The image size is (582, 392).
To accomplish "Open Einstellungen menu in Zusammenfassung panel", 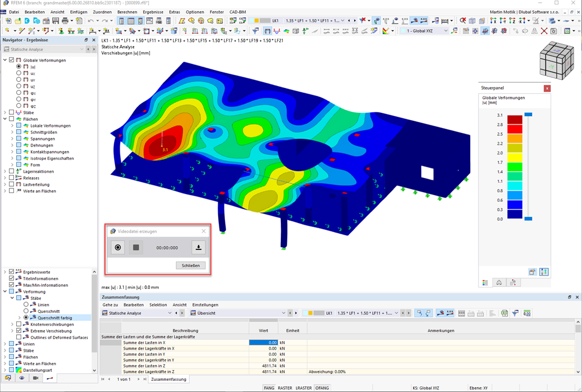I will 205,305.
